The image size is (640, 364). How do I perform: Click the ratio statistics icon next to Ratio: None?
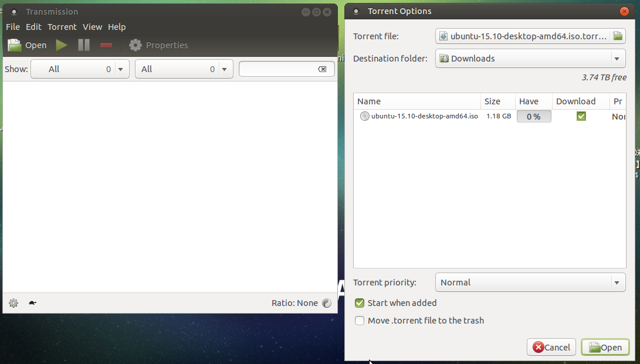(327, 303)
